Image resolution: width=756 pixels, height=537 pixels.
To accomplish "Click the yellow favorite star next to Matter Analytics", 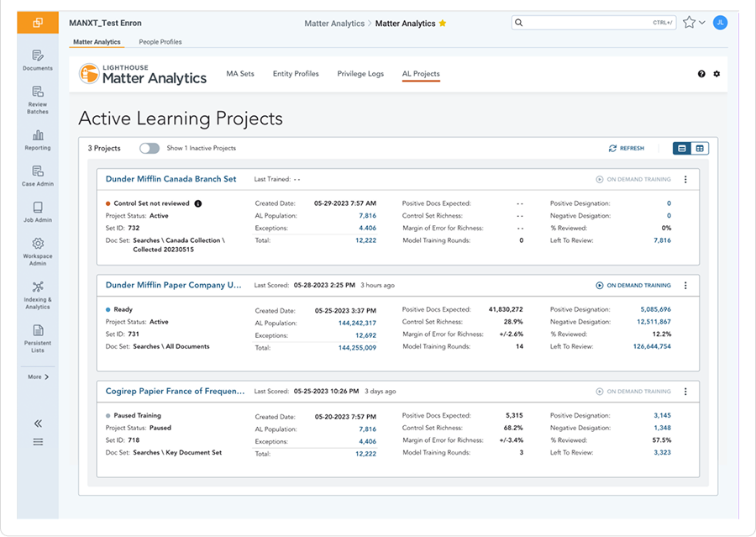I will (x=443, y=24).
